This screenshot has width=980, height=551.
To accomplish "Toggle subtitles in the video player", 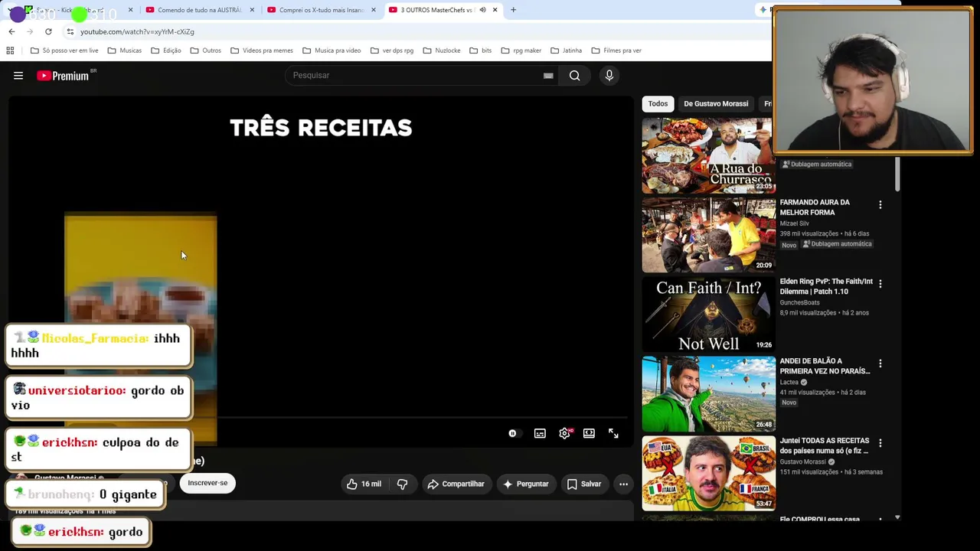I will tap(540, 433).
